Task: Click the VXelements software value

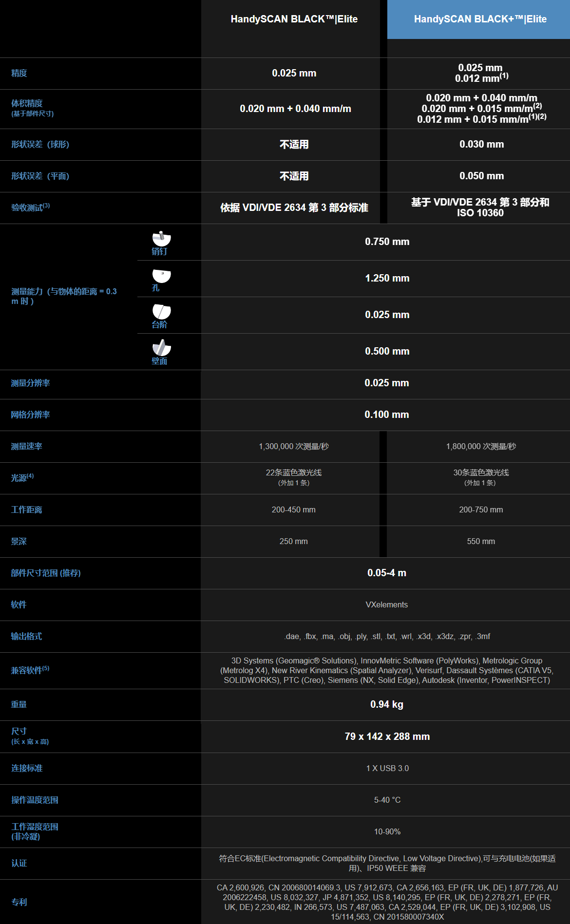Action: tap(387, 604)
